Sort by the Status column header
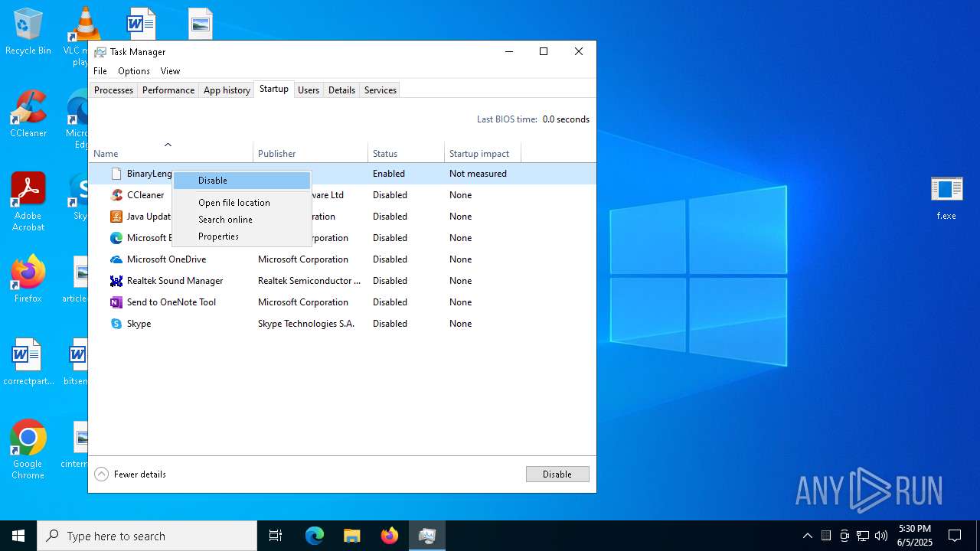This screenshot has width=980, height=551. [406, 153]
